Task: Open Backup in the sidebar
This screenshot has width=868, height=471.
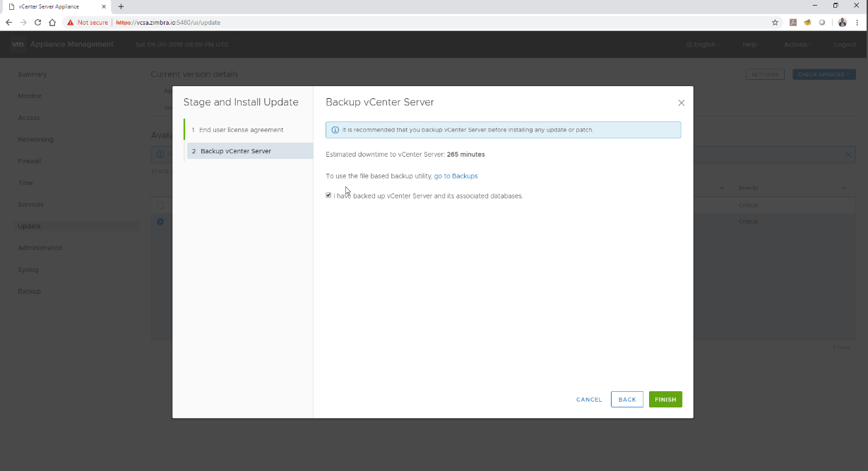Action: pos(29,291)
